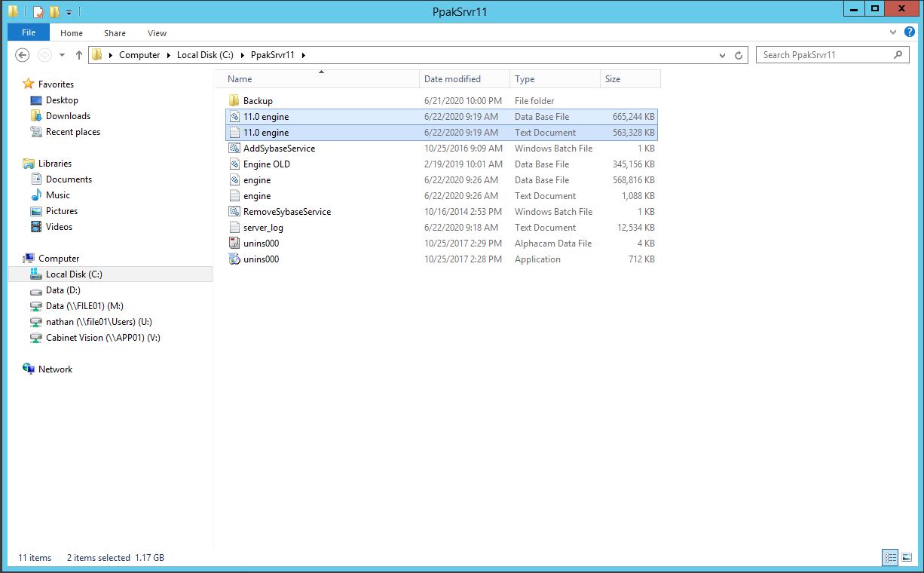Sort files by Date modified column
Screen dimensions: 924x573
(x=452, y=79)
